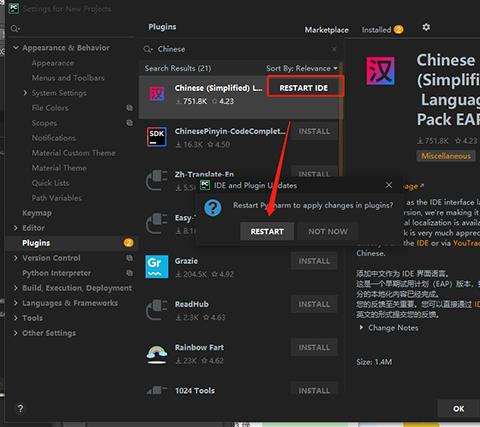Click the question icon in restart dialog
480x427 pixels.
pos(213,208)
